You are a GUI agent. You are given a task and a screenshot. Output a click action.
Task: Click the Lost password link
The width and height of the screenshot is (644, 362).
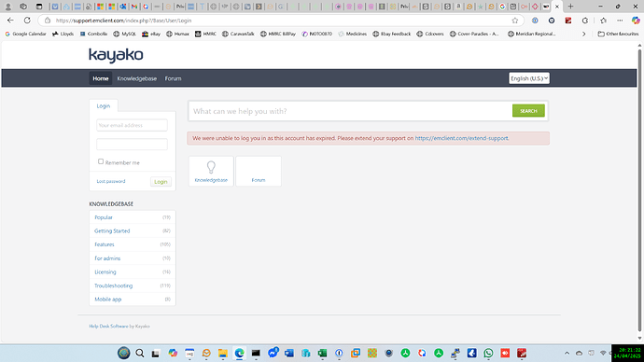click(x=111, y=181)
